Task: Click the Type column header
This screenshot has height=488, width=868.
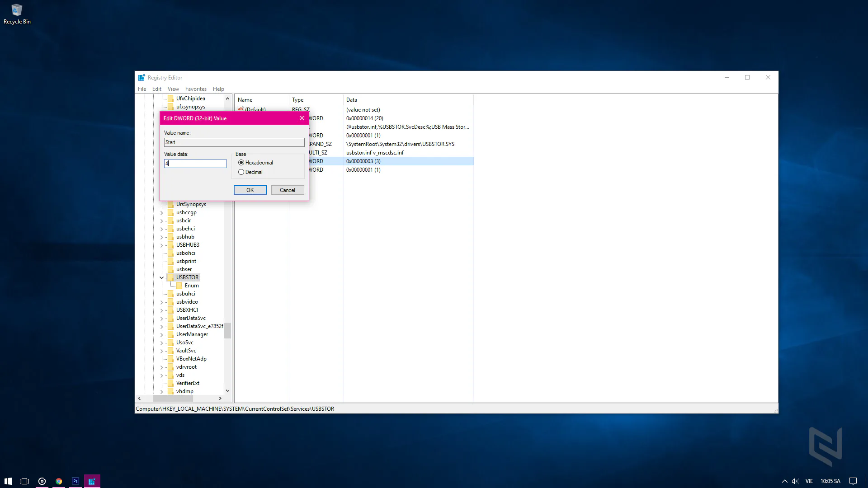Action: tap(316, 100)
